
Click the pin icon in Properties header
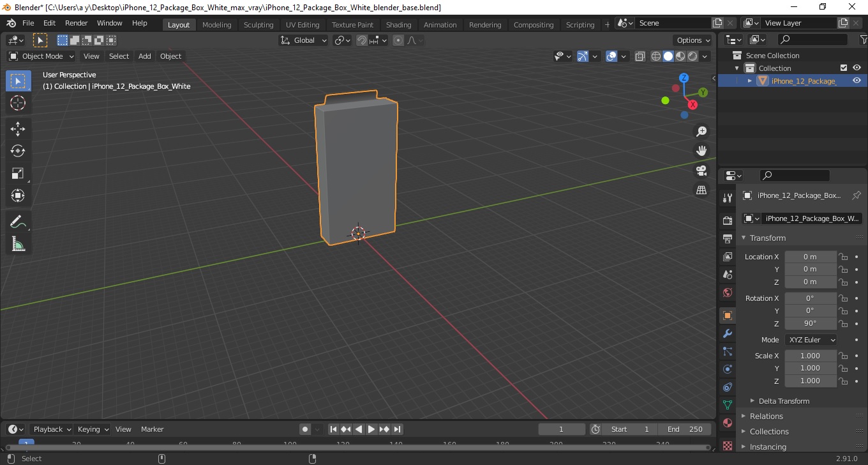point(857,195)
